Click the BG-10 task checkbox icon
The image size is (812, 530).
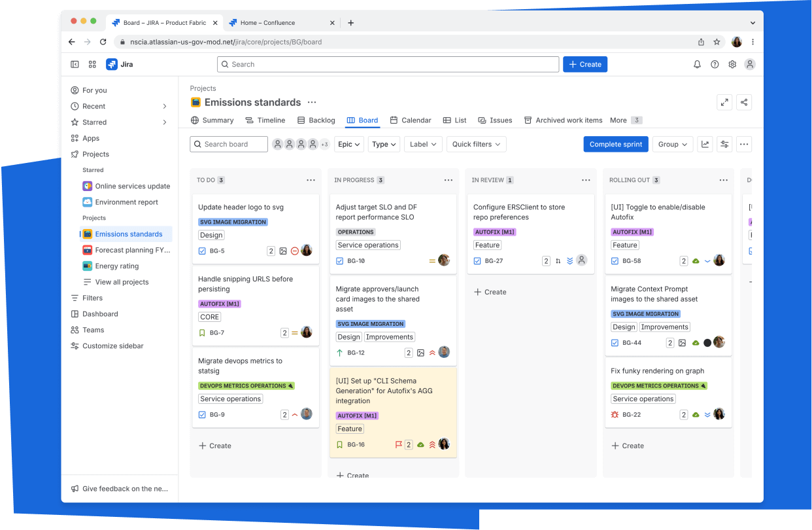coord(339,260)
